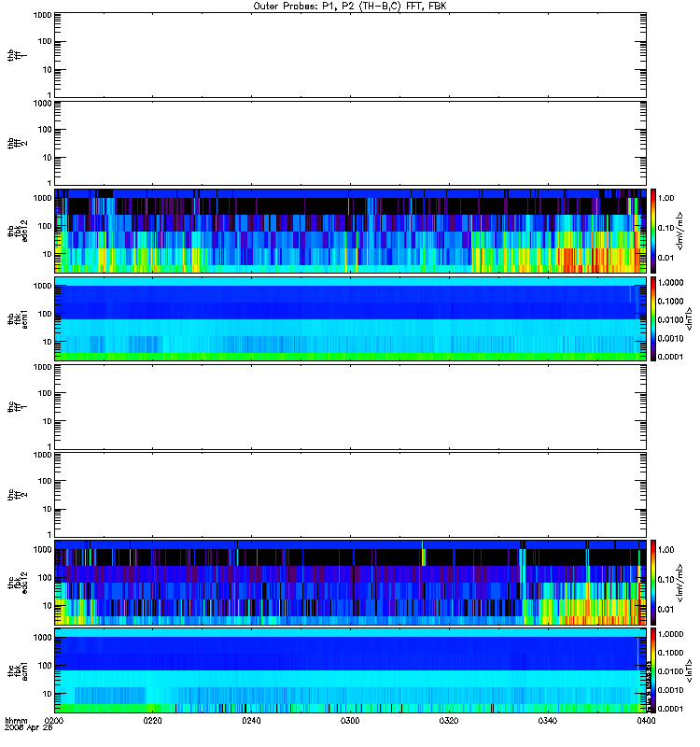The width and height of the screenshot is (700, 747).
Task: Select the thb fbk scm1 y-axis title
Action: coord(18,318)
